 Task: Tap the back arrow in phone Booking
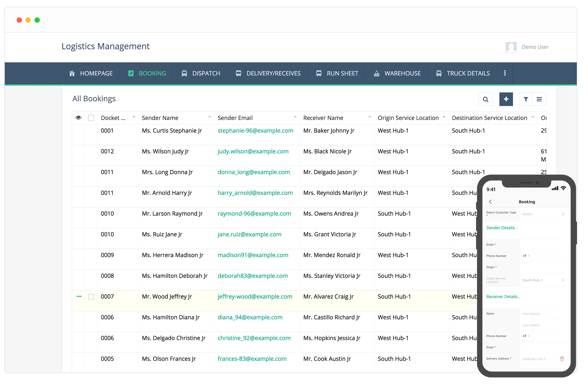490,202
